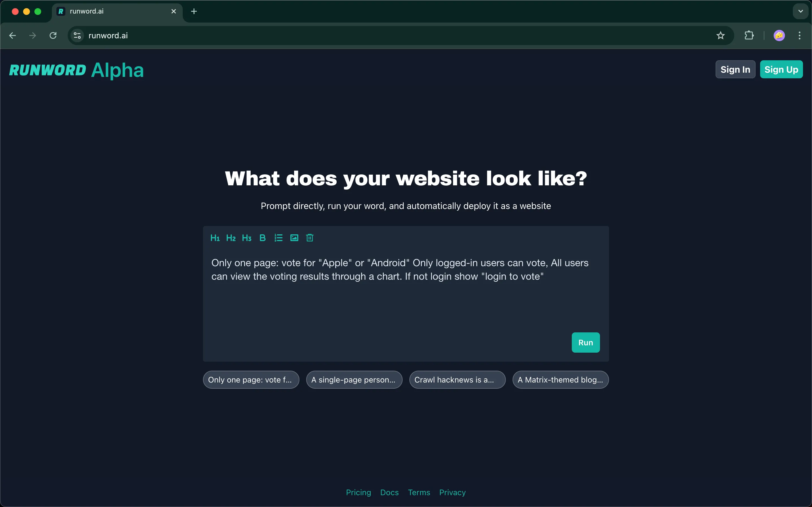This screenshot has width=812, height=507.
Task: Apply H3 heading formatting in editor
Action: [247, 238]
